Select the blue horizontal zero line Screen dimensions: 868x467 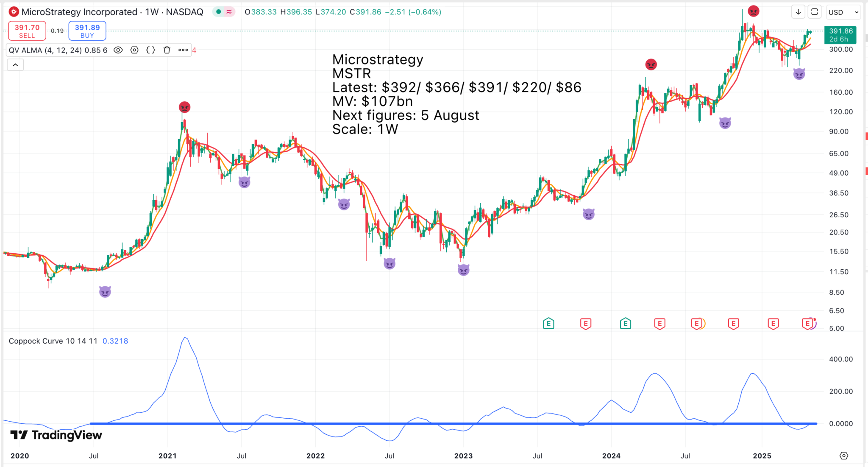(453, 423)
